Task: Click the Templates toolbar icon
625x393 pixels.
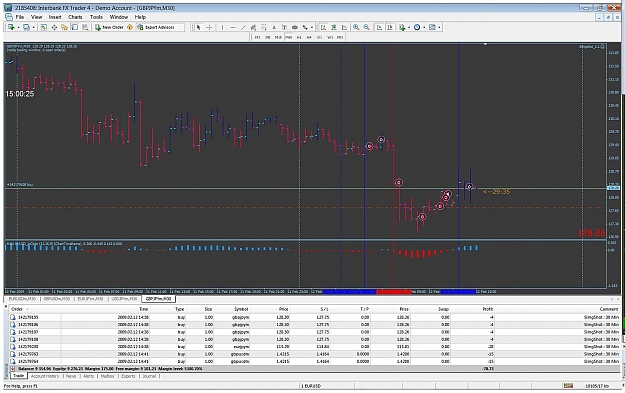Action: pyautogui.click(x=432, y=27)
